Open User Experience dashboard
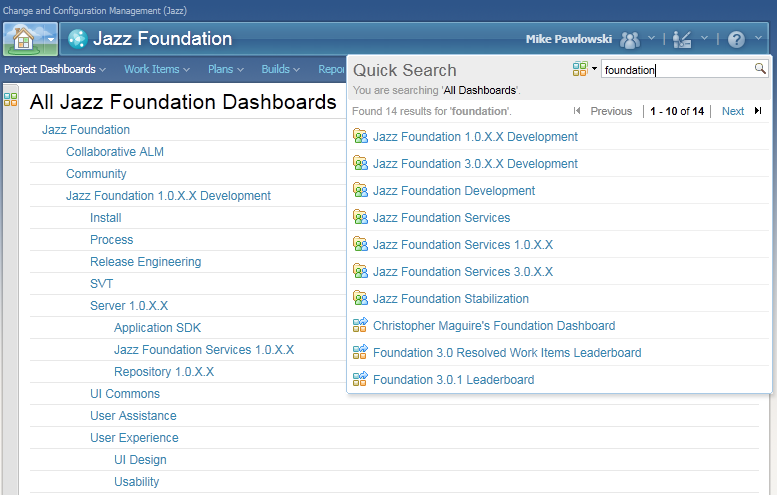 [x=134, y=438]
